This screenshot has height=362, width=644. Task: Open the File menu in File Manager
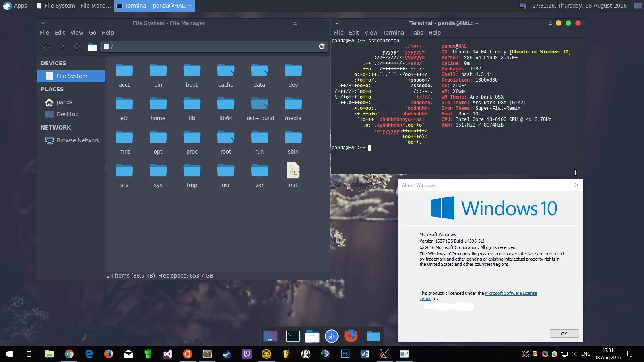(x=44, y=33)
